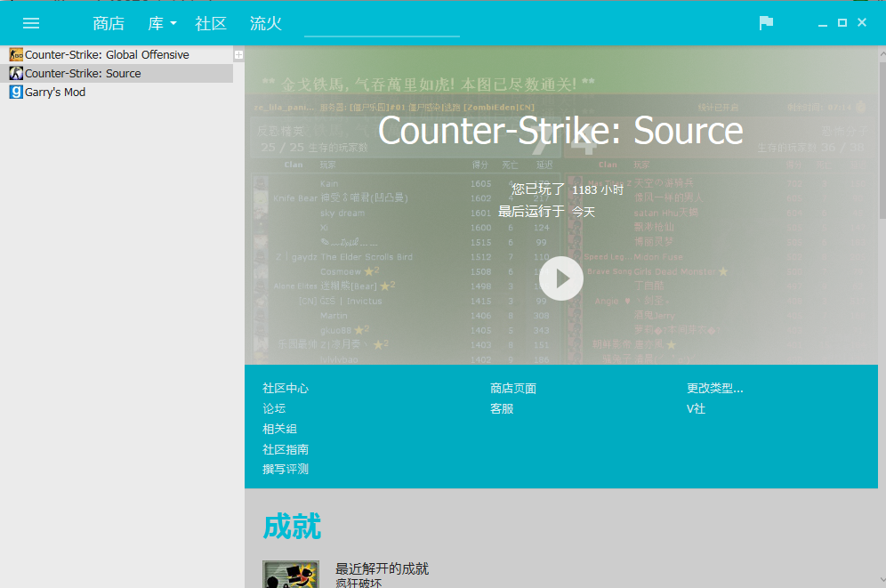Select Counter-Strike: Source in library list
Image resolution: width=886 pixels, height=588 pixels.
click(x=117, y=74)
